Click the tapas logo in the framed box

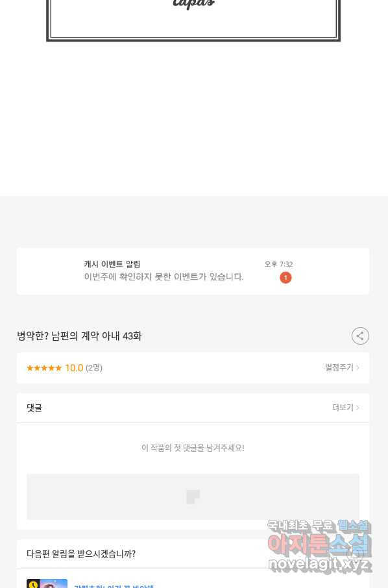click(194, 4)
